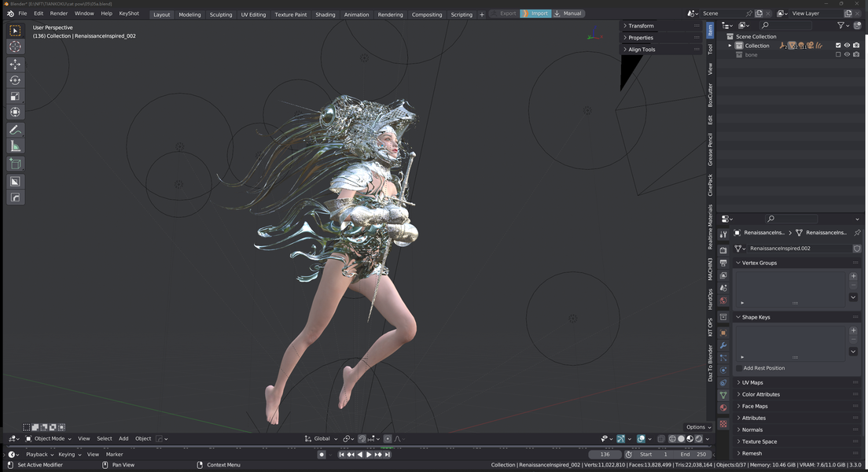Image resolution: width=868 pixels, height=472 pixels.
Task: Select the Add Cube tool
Action: (15, 164)
